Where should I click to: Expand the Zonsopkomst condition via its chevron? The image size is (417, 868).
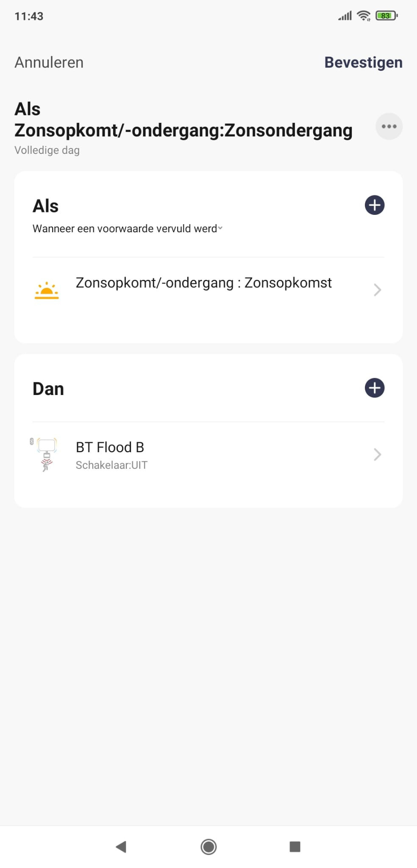377,290
